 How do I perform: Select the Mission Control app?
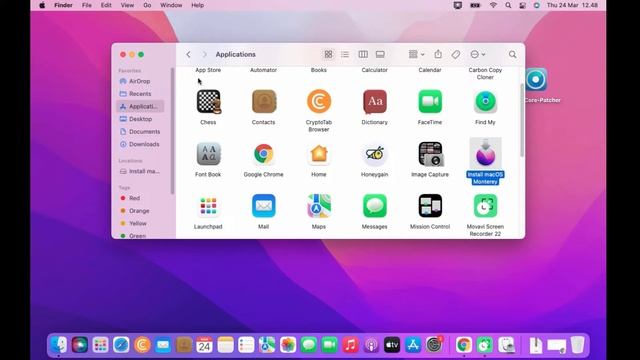430,206
